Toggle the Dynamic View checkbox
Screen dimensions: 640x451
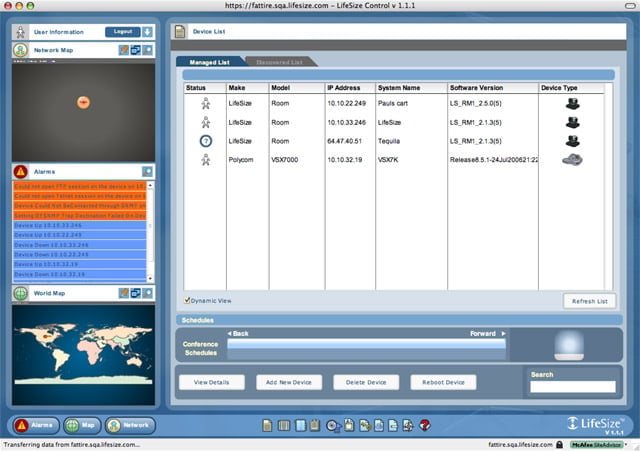pyautogui.click(x=187, y=300)
